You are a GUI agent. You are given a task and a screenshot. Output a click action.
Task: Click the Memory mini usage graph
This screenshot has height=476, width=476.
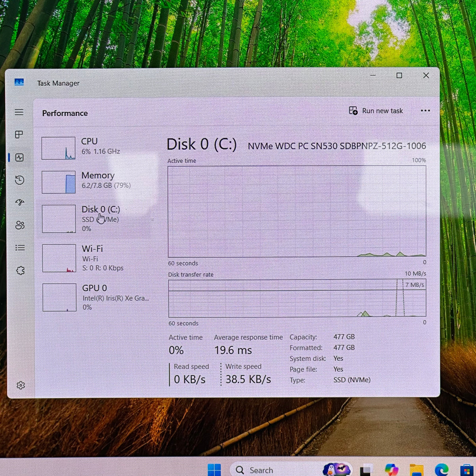[59, 182]
